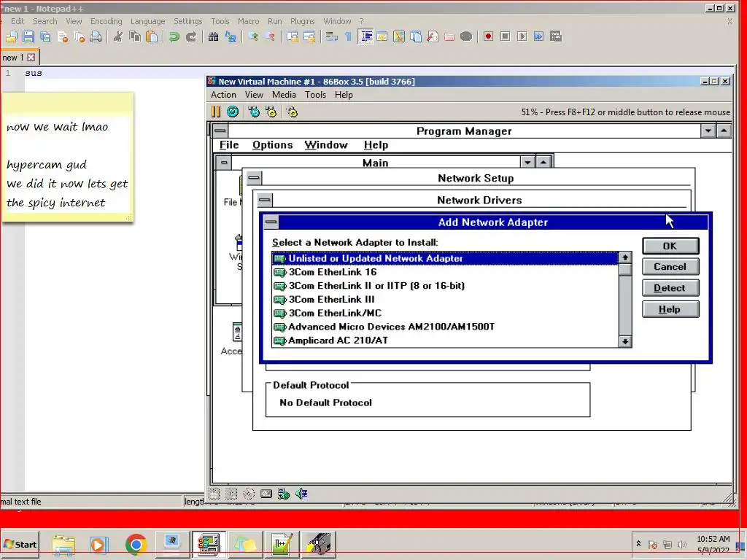Click the 86Box status bar floppy drive icon
The height and width of the screenshot is (560, 747).
pos(214,494)
